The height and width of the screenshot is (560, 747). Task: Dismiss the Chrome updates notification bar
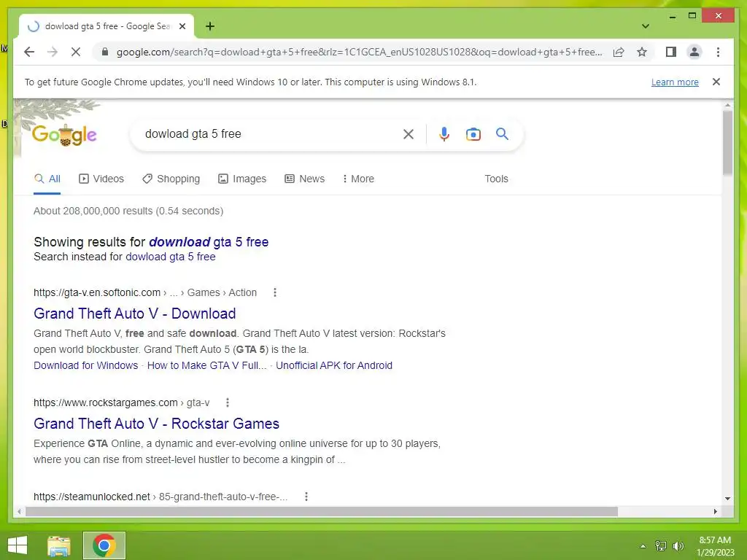pyautogui.click(x=716, y=82)
